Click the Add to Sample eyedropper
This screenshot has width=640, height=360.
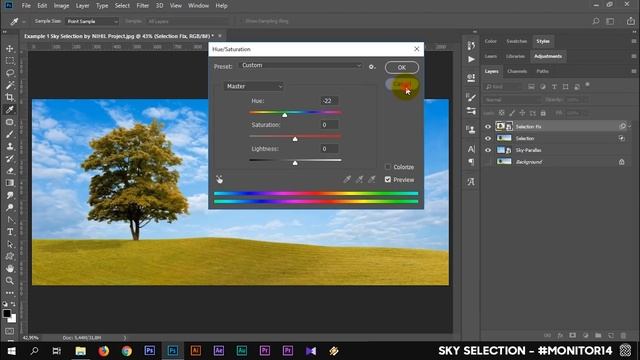click(360, 179)
